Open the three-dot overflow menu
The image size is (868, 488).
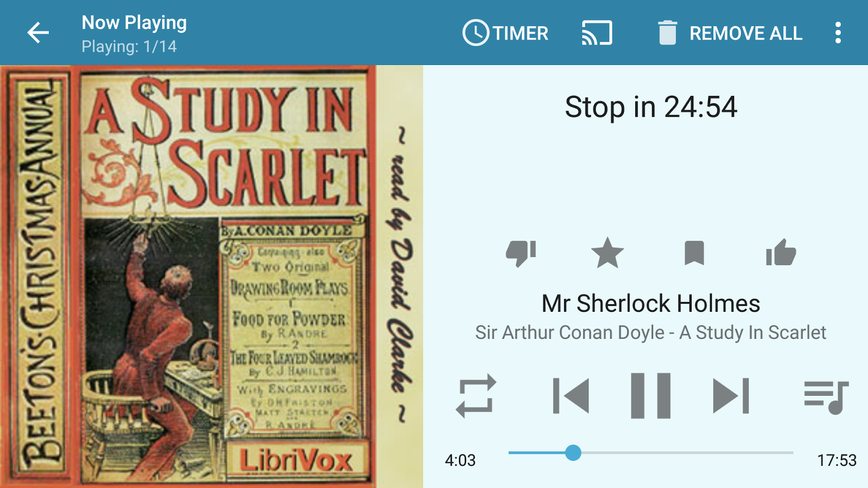(x=838, y=33)
